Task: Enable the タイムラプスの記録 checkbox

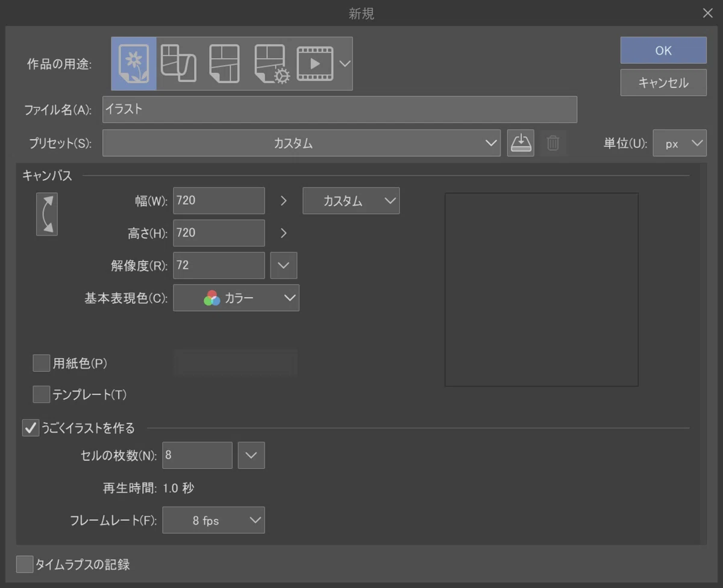Action: (25, 565)
